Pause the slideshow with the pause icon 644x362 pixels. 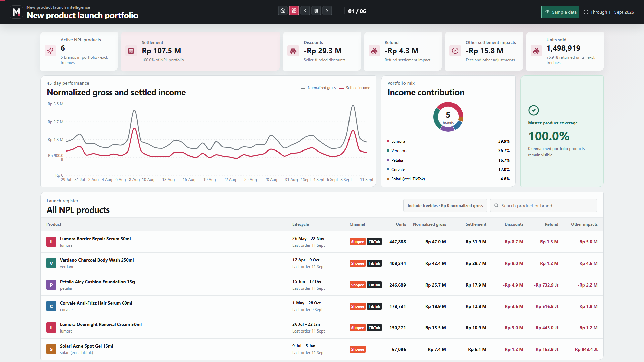(316, 11)
